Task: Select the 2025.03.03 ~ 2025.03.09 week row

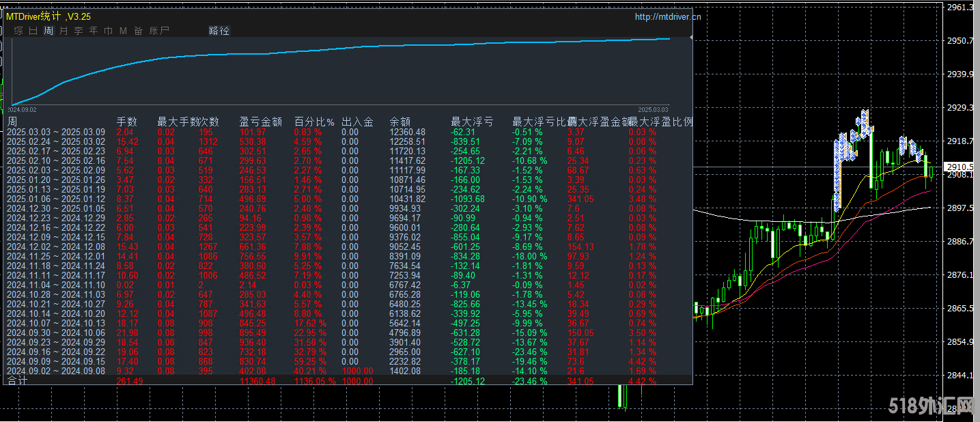Action: click(x=56, y=132)
